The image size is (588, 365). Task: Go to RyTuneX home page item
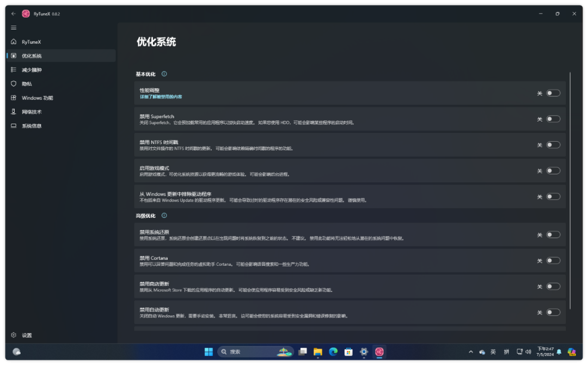pyautogui.click(x=61, y=41)
